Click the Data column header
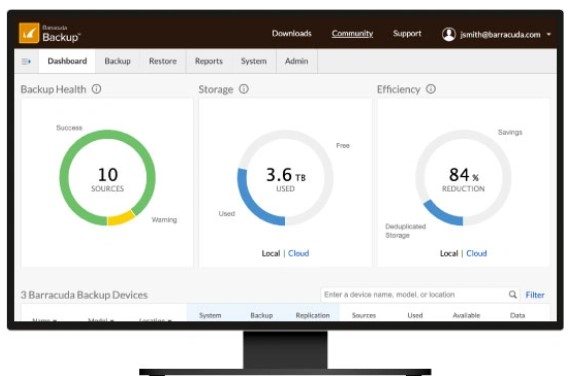Image resolution: width=580 pixels, height=388 pixels. point(517,316)
